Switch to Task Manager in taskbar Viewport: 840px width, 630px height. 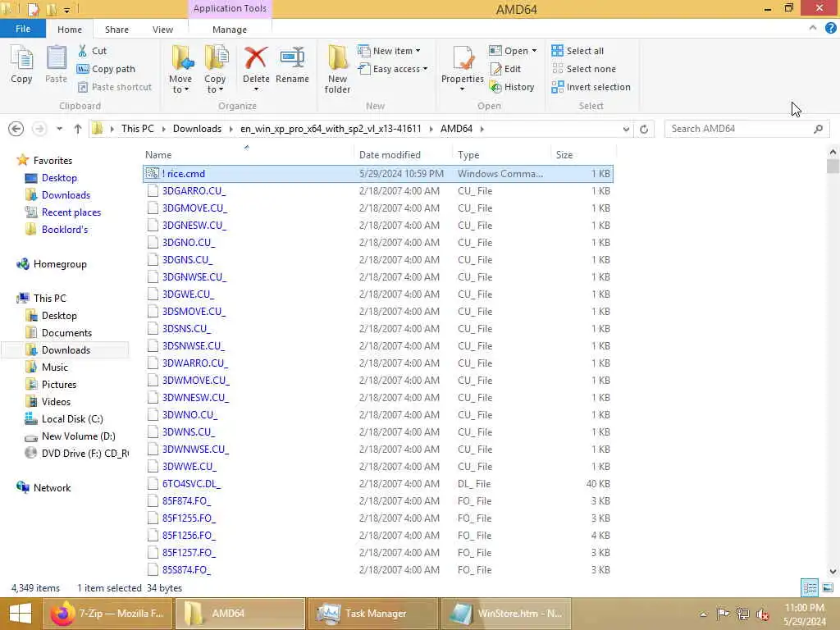point(372,614)
